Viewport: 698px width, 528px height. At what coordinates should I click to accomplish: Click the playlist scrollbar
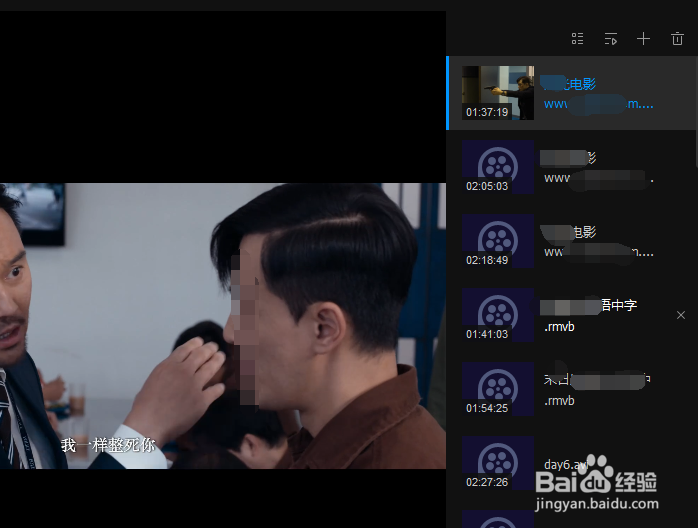coord(696,111)
